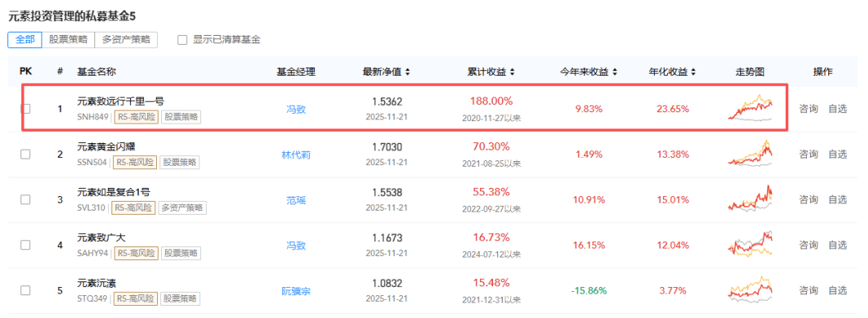Click 多资产策略 tag of 元素如是复合1号
Viewport: 868px width, 318px height.
(x=183, y=208)
